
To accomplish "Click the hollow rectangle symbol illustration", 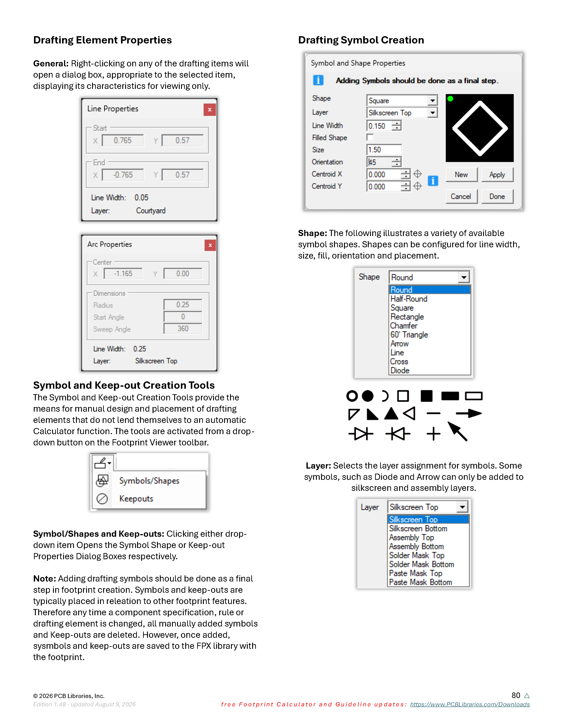I will pos(474,396).
